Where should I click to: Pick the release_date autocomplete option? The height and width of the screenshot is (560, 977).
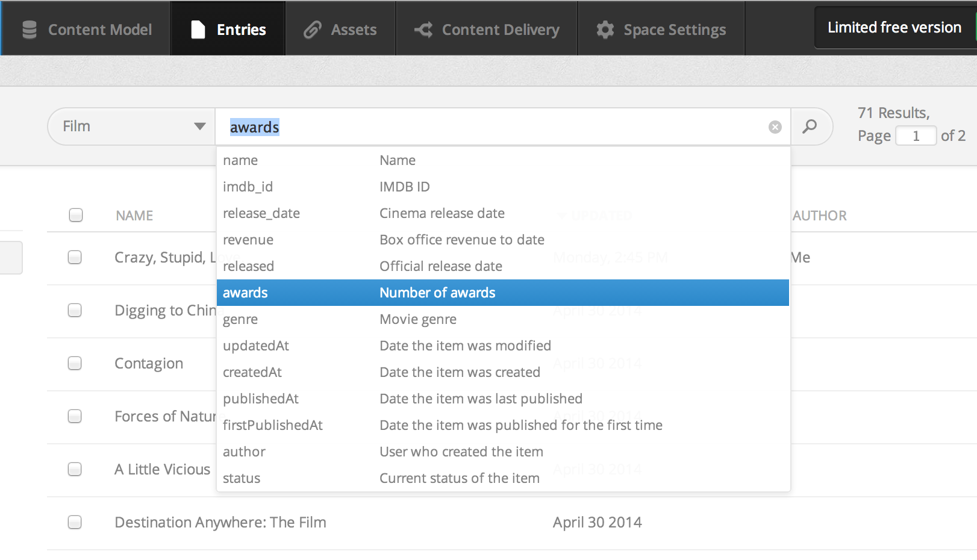(x=503, y=213)
